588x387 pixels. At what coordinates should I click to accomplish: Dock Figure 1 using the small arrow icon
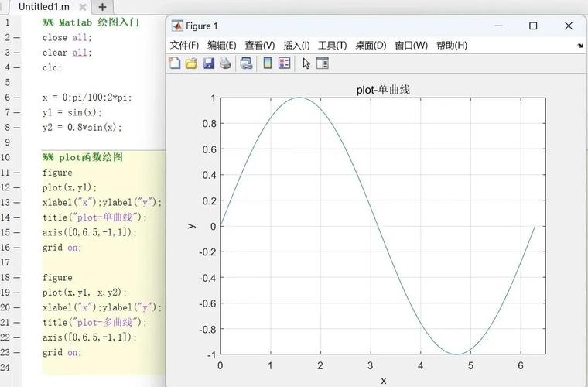coord(580,46)
